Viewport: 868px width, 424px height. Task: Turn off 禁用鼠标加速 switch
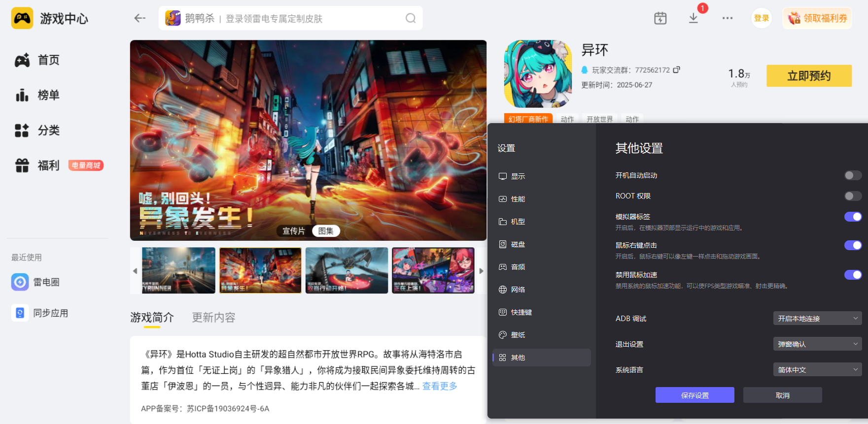point(853,275)
